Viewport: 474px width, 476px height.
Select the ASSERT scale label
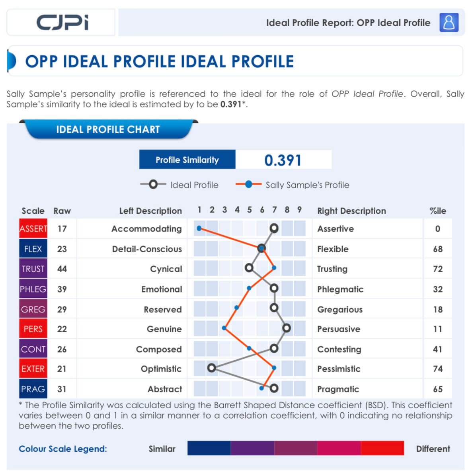pyautogui.click(x=33, y=229)
